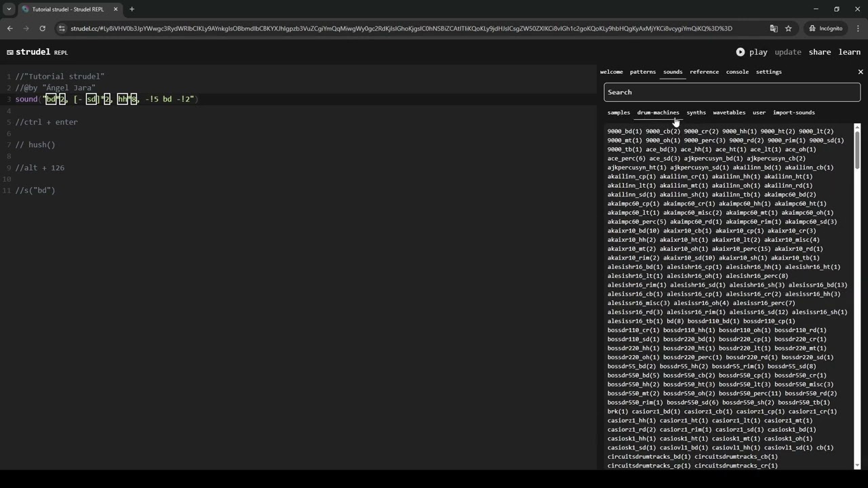Select the synths sound category

(x=696, y=113)
